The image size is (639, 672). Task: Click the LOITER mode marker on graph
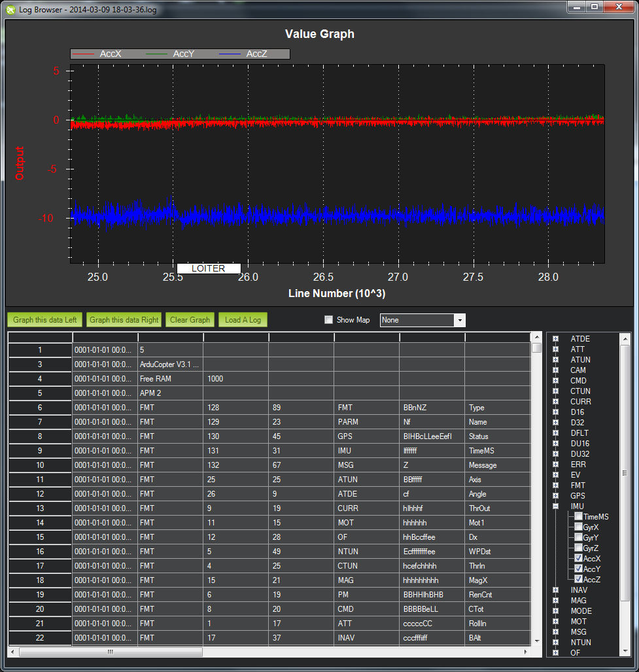(x=209, y=268)
